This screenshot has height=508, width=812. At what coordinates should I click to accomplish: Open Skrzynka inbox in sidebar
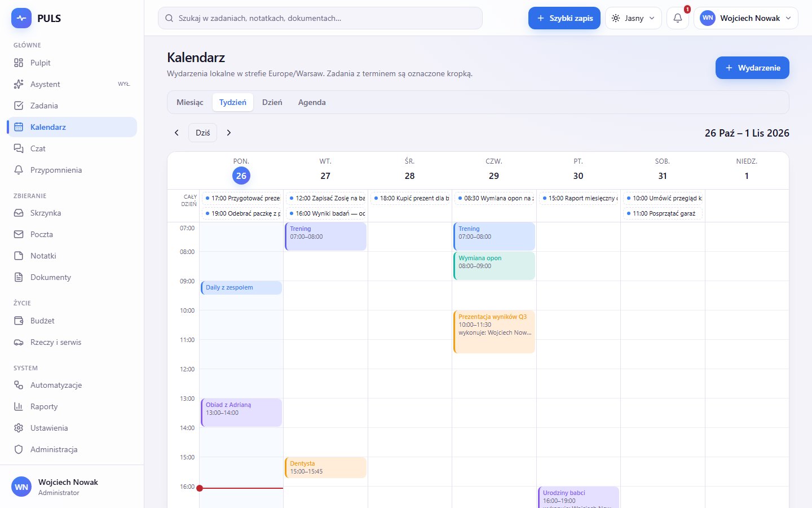pyautogui.click(x=72, y=213)
